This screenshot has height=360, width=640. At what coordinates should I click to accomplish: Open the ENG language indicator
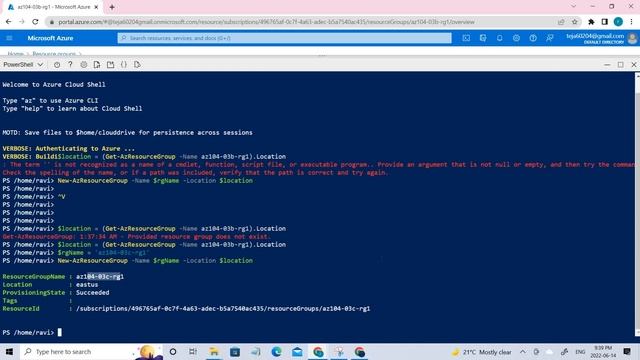pyautogui.click(x=580, y=351)
